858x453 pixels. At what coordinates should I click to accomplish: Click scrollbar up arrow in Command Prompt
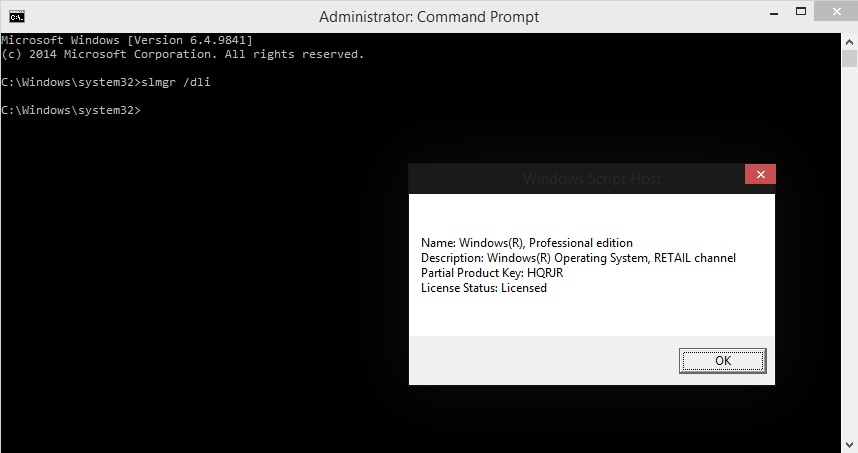[849, 42]
